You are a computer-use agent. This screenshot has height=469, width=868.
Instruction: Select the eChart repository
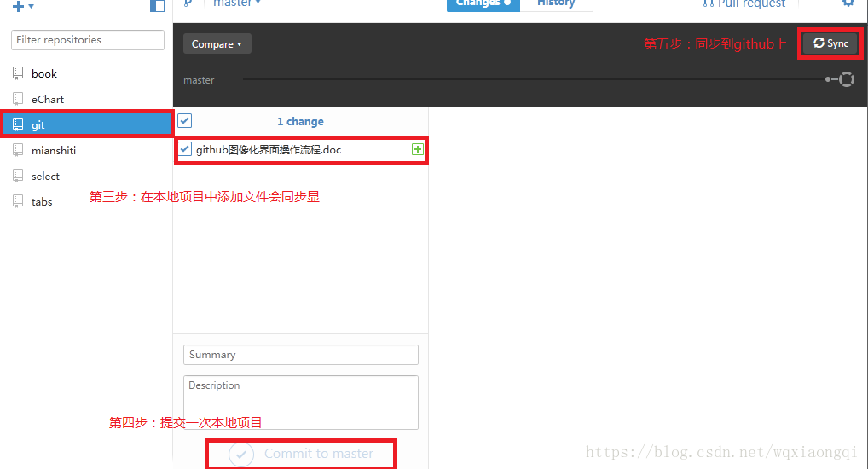click(x=86, y=99)
